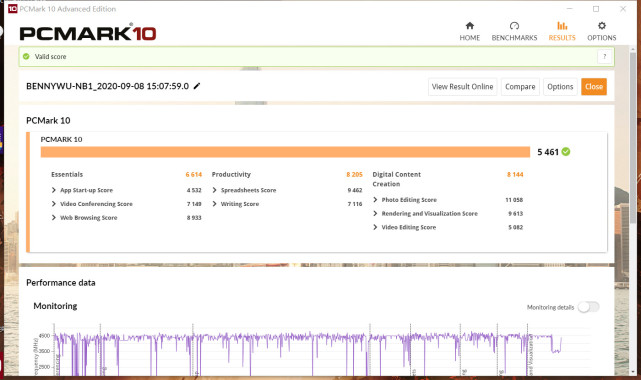641x380 pixels.
Task: Click the orange PCMark 10 score bar
Action: point(285,152)
